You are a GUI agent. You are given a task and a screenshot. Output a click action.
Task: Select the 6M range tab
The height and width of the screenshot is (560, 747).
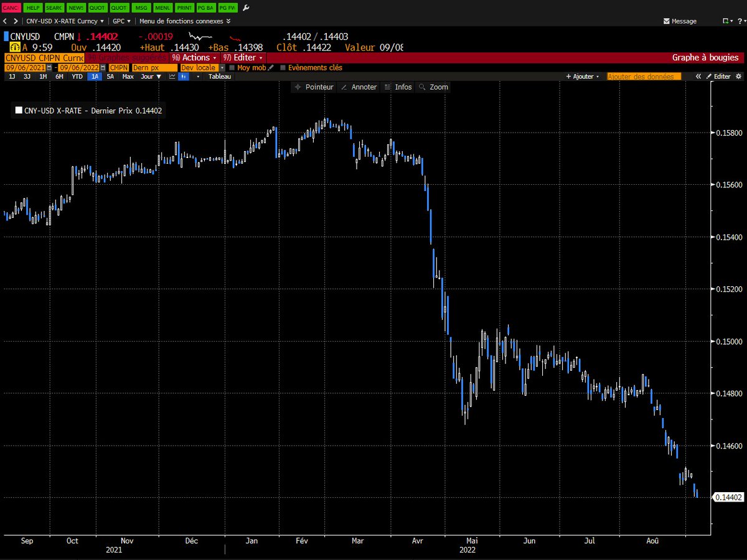tap(59, 77)
